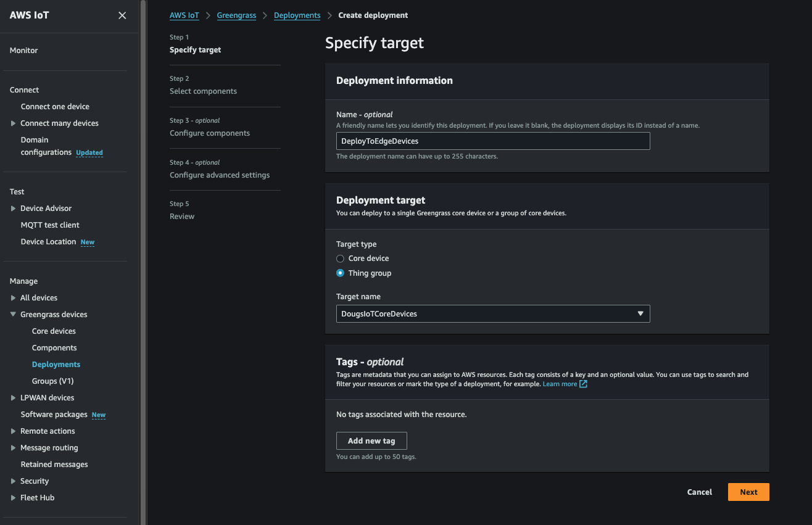Click the Next button
This screenshot has height=525, width=812.
[748, 492]
